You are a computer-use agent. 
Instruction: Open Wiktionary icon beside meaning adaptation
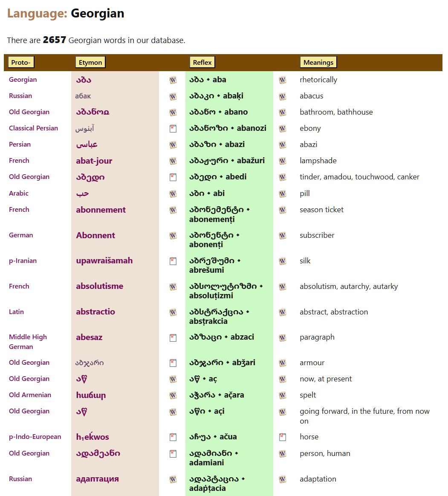pos(283,479)
